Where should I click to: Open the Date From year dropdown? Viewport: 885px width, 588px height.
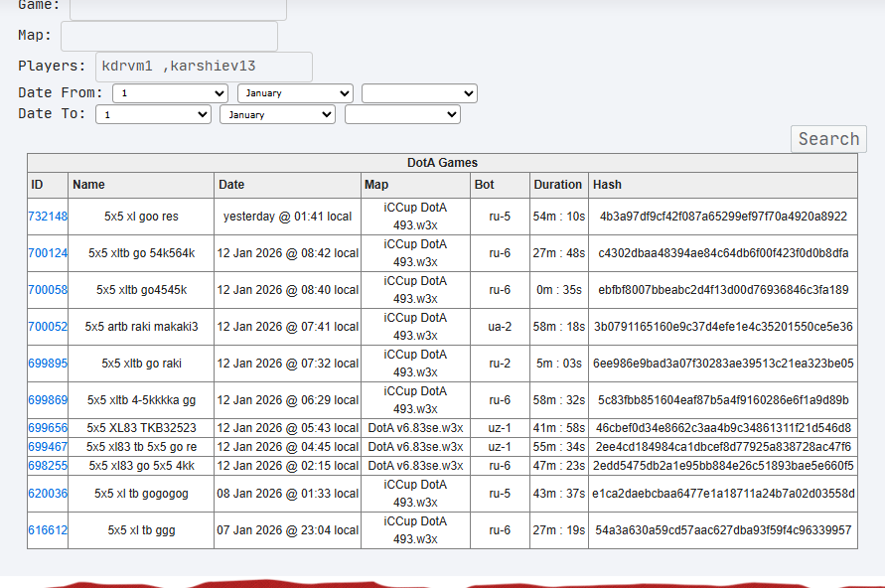tap(419, 93)
